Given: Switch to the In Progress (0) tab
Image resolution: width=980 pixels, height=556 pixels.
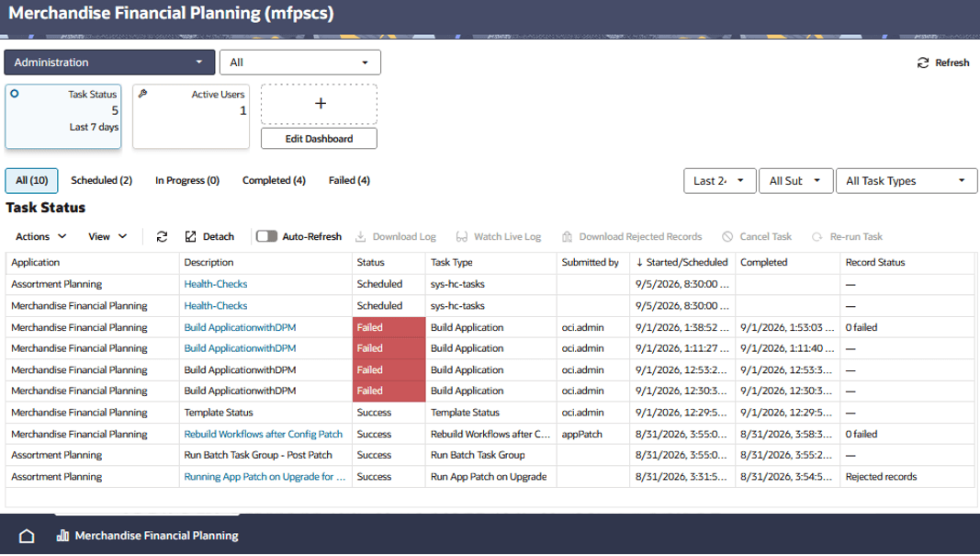Looking at the screenshot, I should click(187, 181).
